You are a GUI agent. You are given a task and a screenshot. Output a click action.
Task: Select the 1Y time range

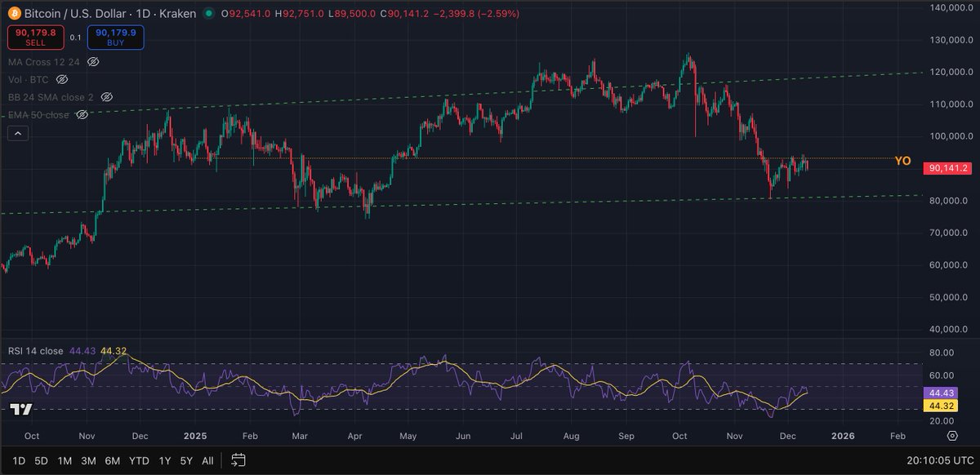[x=165, y=460]
